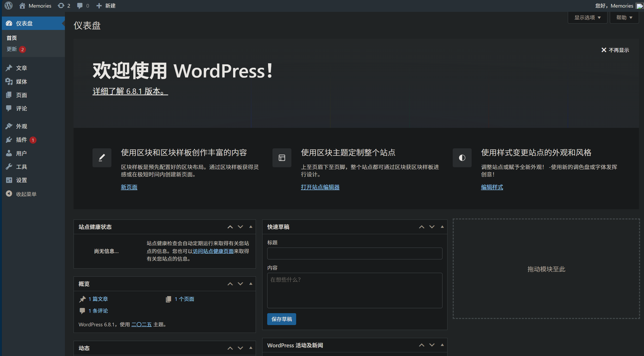Select the 更新 submenu item

(x=12, y=49)
